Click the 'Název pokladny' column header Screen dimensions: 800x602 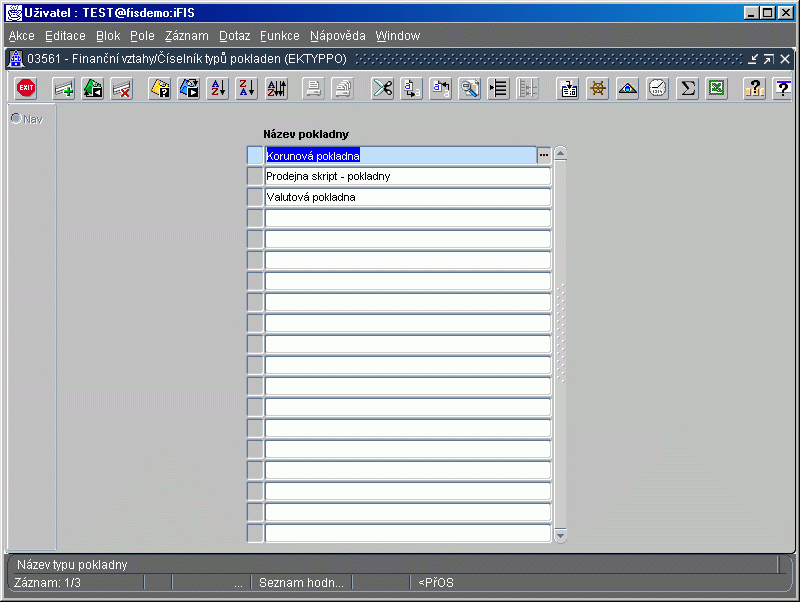pos(306,134)
